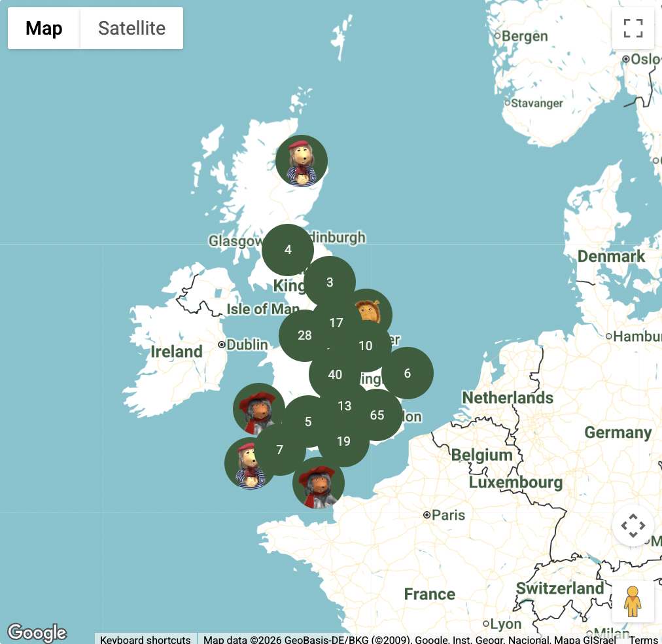Viewport: 662px width, 644px height.
Task: Open the Google logo link
Action: click(x=37, y=633)
